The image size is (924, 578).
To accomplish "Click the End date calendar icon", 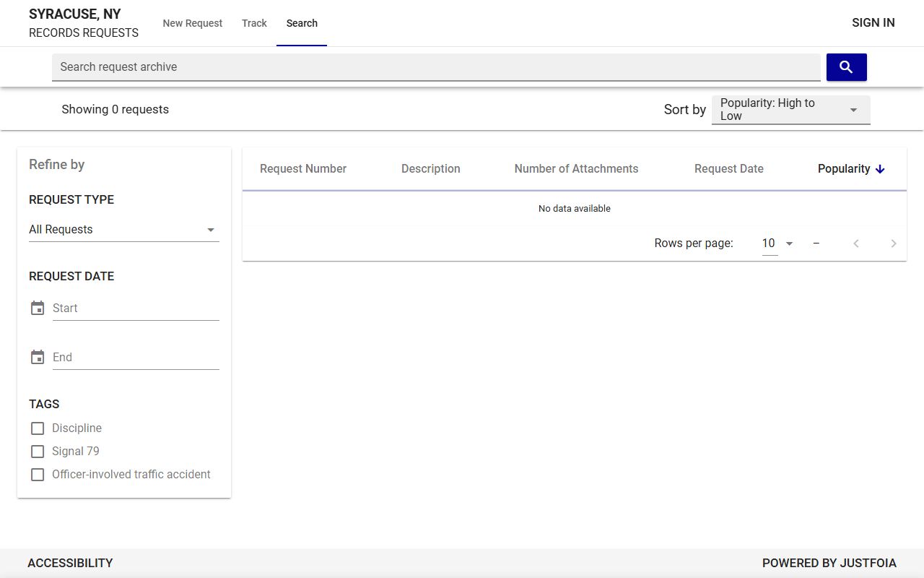I will [38, 358].
